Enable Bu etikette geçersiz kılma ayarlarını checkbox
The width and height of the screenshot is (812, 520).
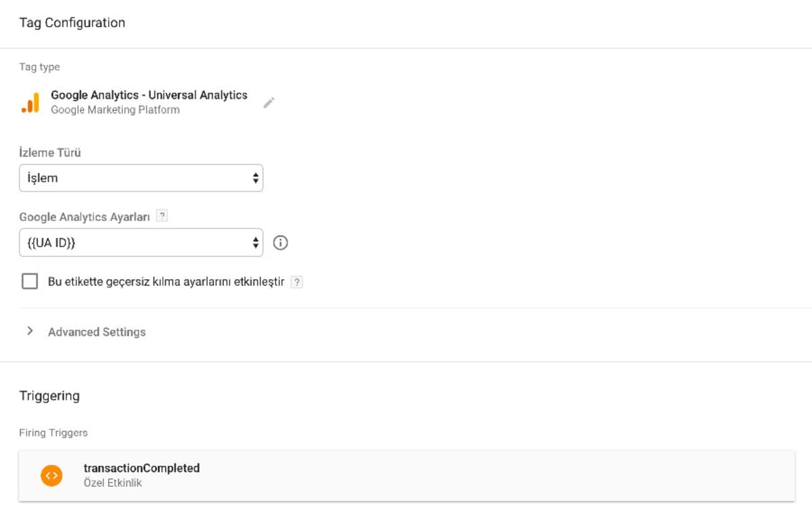coord(30,281)
